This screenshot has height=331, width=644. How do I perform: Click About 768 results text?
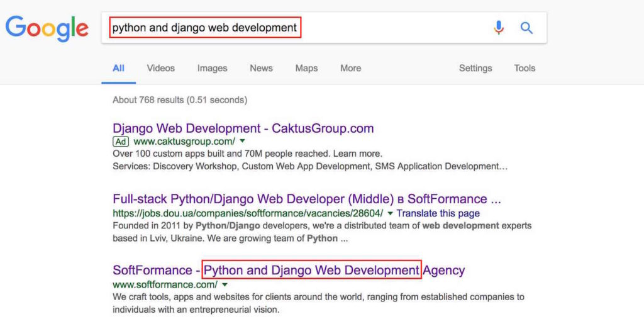coord(180,100)
